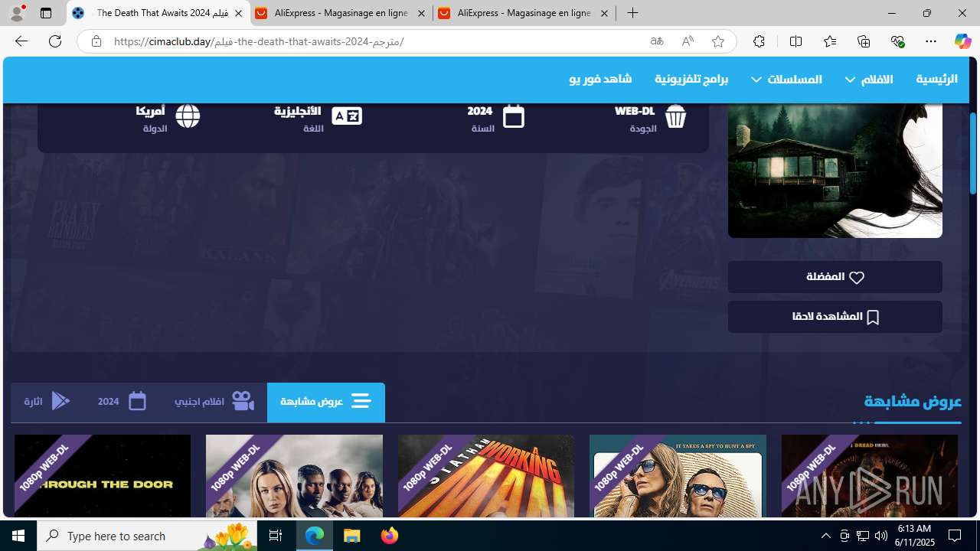Click the page vertical scrollbar thumb
980x551 pixels.
(x=973, y=153)
